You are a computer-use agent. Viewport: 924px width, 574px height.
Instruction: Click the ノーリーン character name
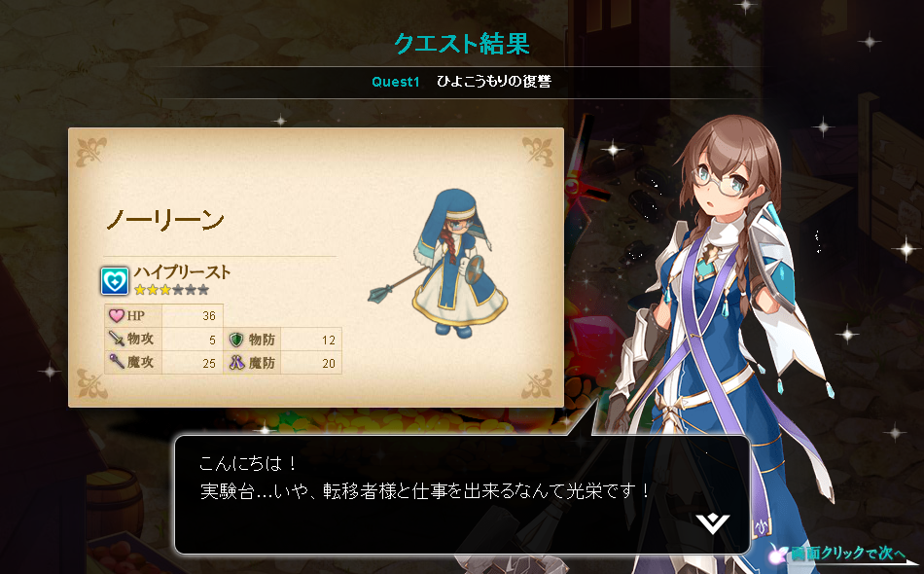(165, 220)
